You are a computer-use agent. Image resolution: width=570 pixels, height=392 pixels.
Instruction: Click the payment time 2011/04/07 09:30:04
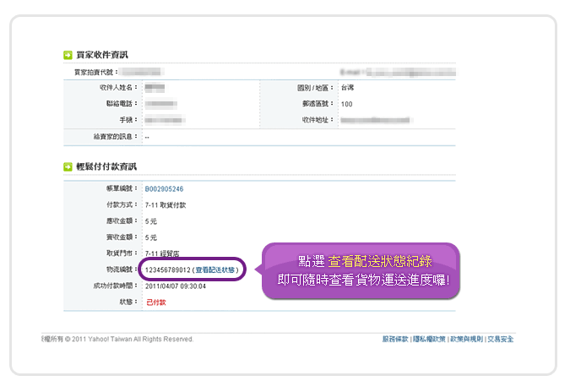coord(176,286)
